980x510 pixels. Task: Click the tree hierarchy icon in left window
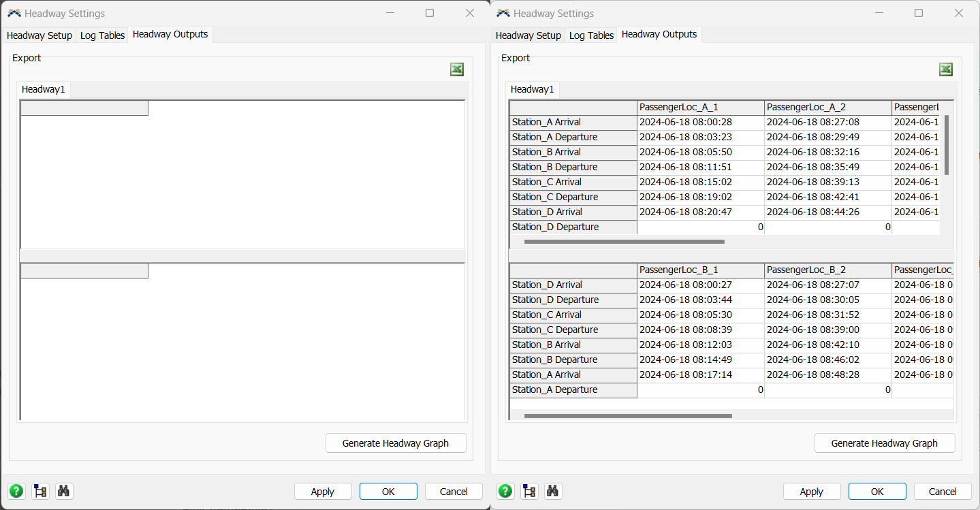point(39,491)
